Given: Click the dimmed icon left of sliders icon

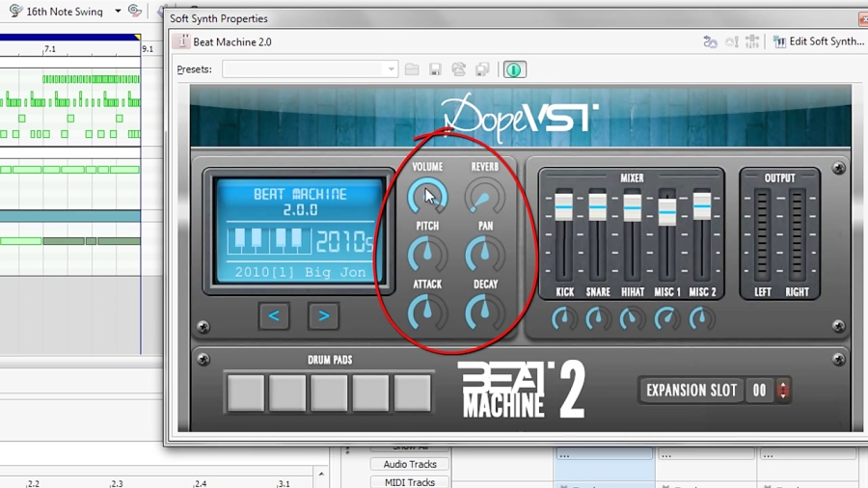Looking at the screenshot, I should click(732, 41).
